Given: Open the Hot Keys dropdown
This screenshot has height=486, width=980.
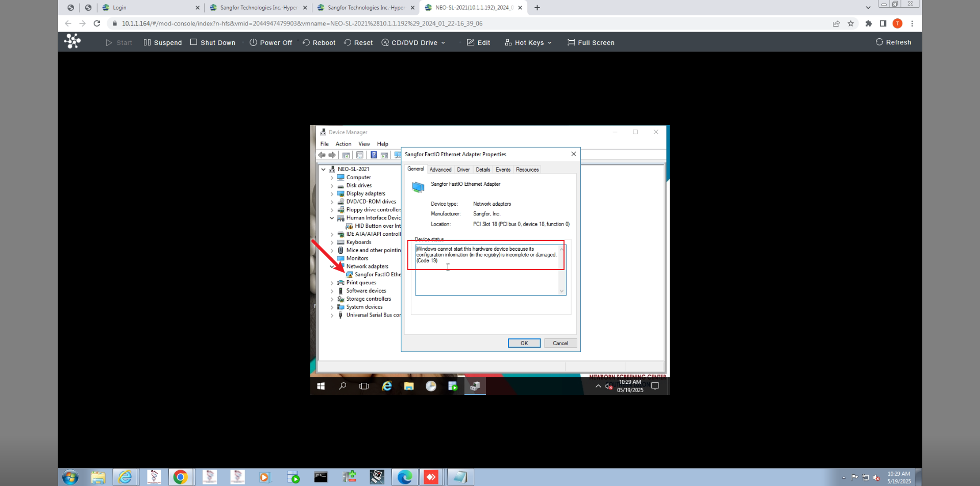Looking at the screenshot, I should (x=528, y=42).
